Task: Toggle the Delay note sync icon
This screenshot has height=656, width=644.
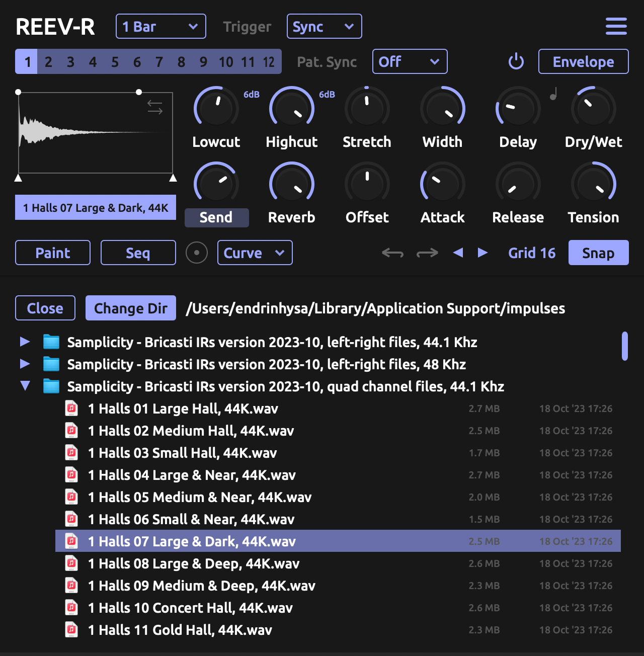Action: (553, 94)
